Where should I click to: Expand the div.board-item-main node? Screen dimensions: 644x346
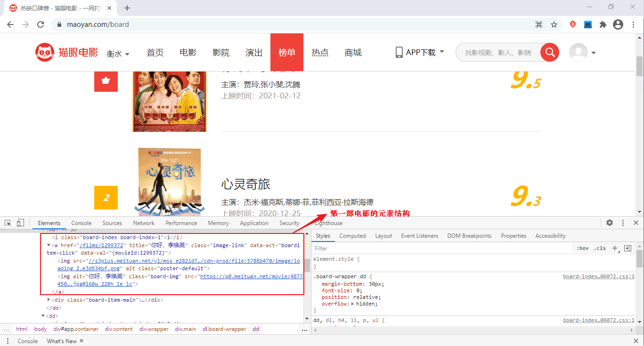pyautogui.click(x=49, y=300)
